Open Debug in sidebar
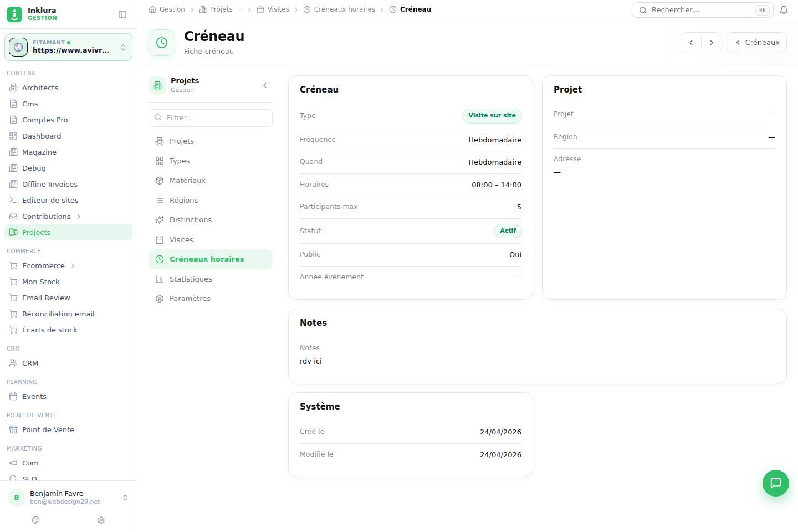Screen dimensions: 798x532 coord(68,168)
